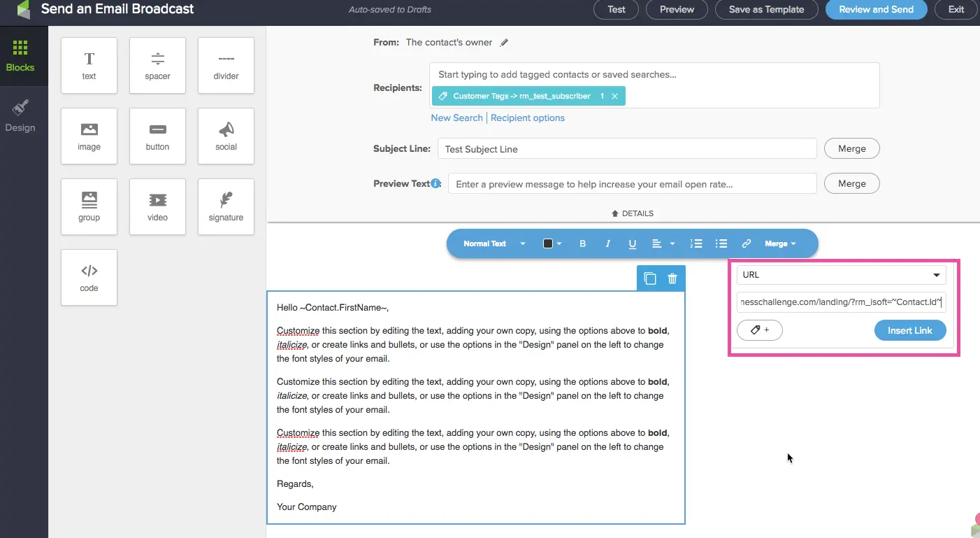Click the Insert Link button
The height and width of the screenshot is (538, 980).
[x=909, y=330]
